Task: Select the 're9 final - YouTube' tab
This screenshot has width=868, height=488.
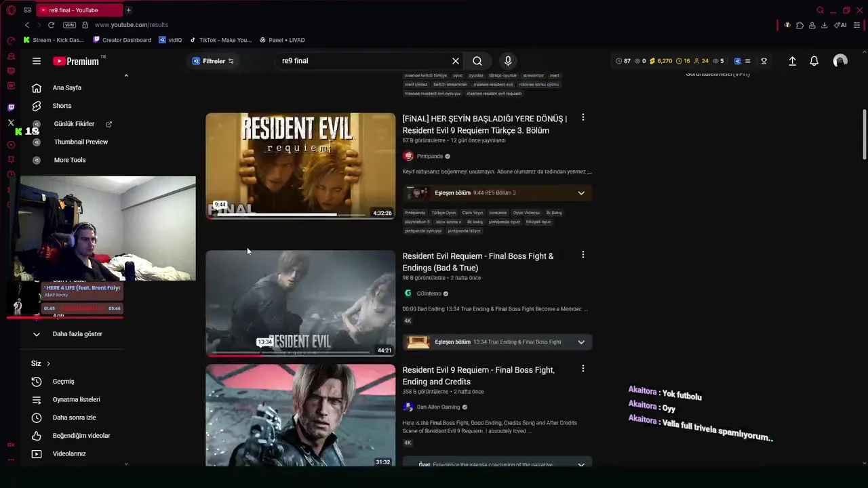Action: coord(78,10)
